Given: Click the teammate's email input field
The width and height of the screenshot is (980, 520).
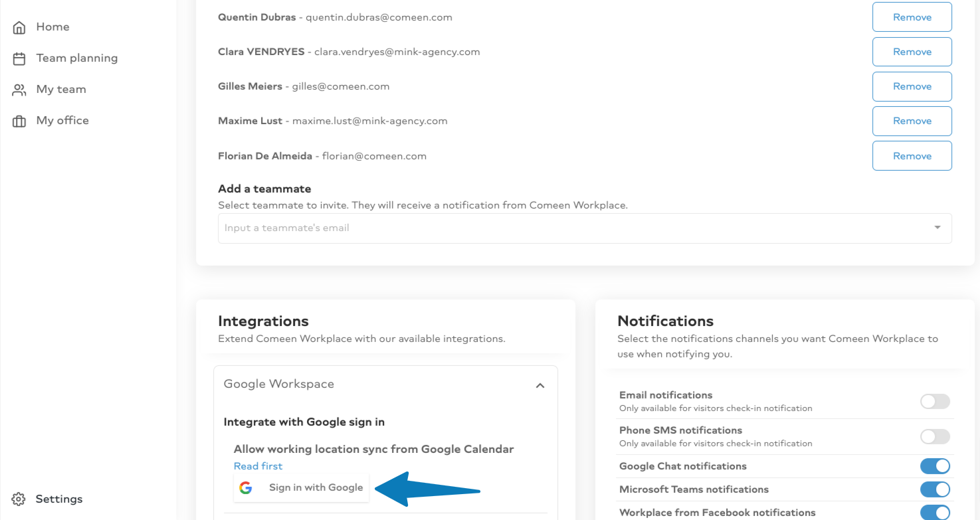Looking at the screenshot, I should point(585,228).
